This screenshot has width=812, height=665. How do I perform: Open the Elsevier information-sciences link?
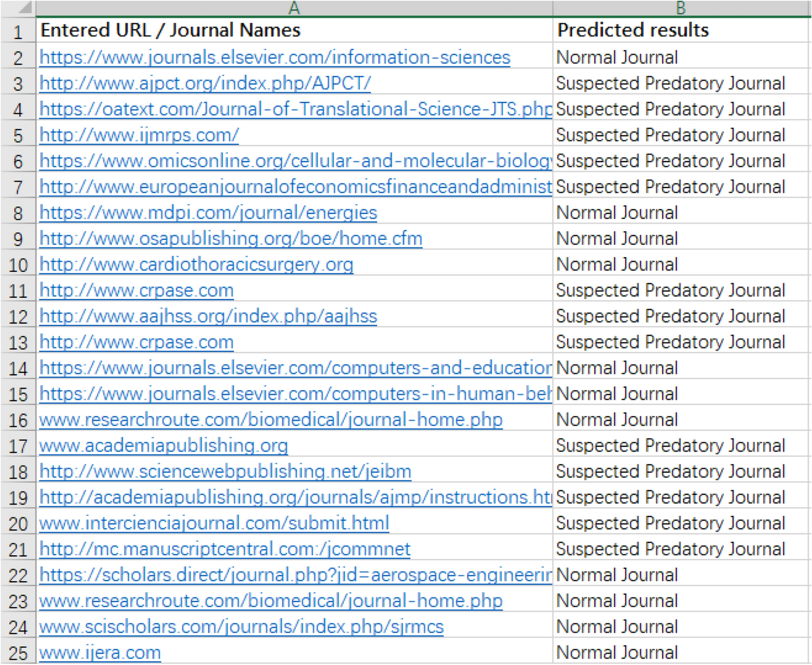coord(275,57)
